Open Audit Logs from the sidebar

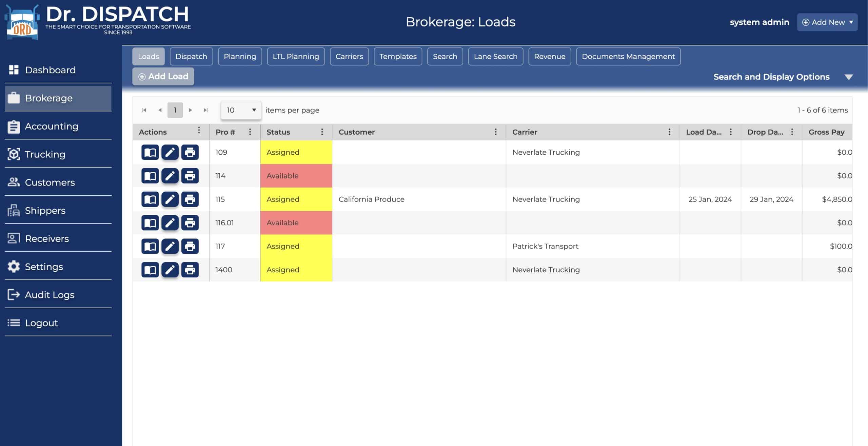[x=50, y=295]
